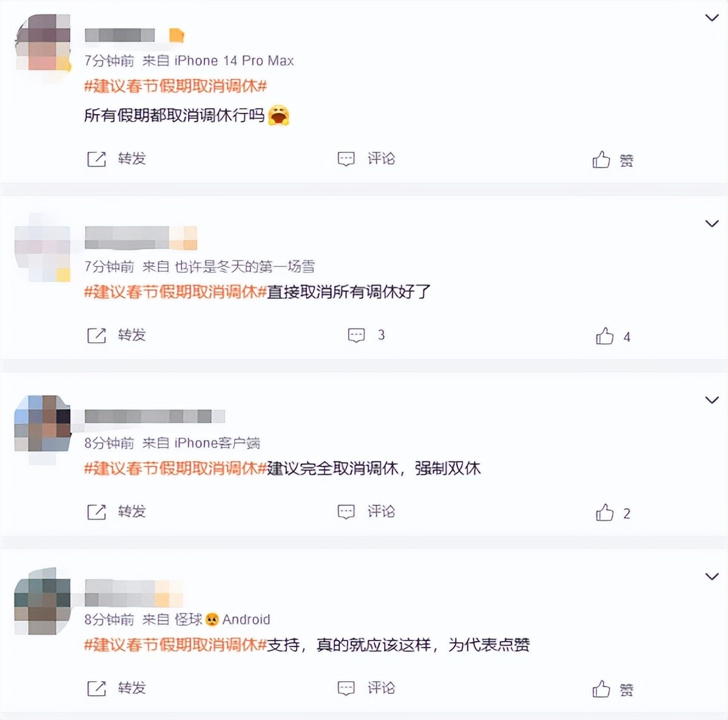Comment on the post about 强制双休

[366, 512]
